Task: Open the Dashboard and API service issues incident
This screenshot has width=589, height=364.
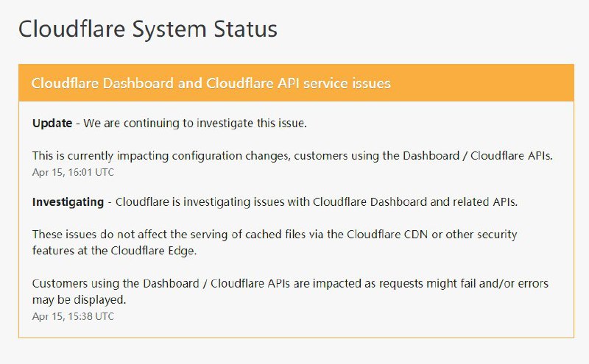Action: coord(211,83)
